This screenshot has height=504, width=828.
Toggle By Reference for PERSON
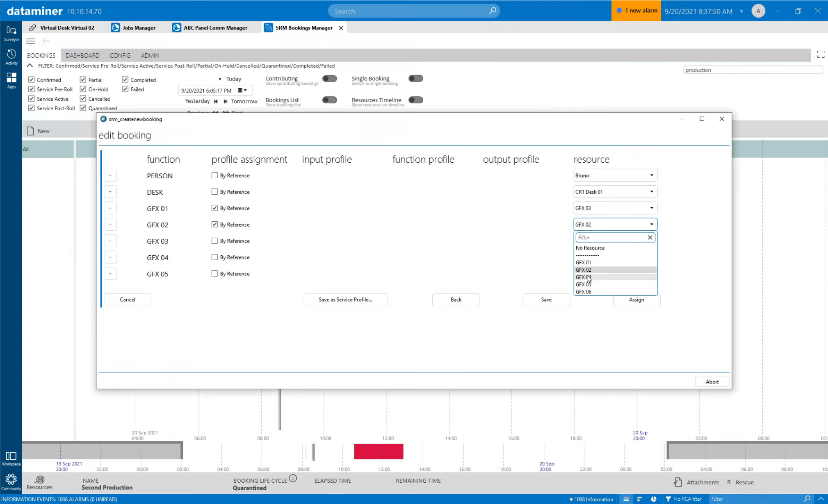[214, 175]
